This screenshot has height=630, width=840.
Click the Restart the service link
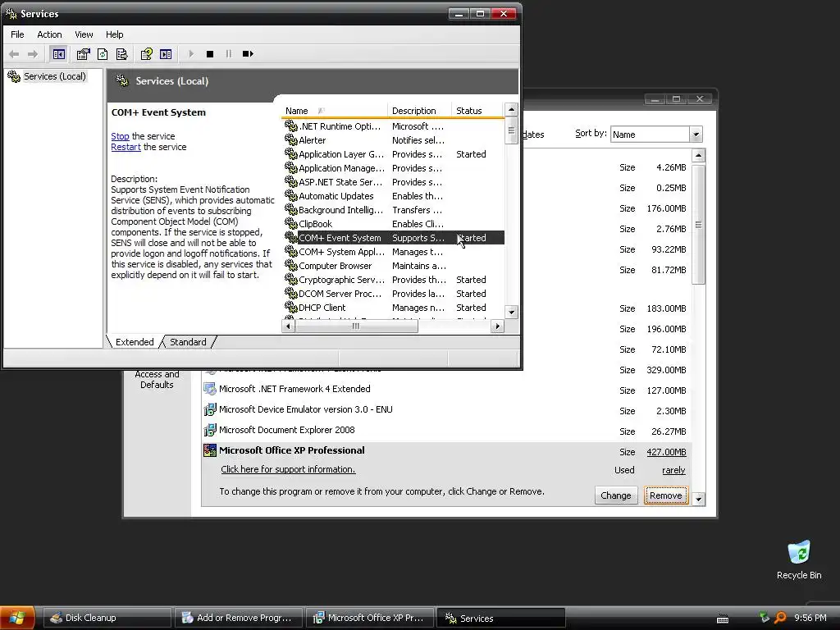[126, 148]
